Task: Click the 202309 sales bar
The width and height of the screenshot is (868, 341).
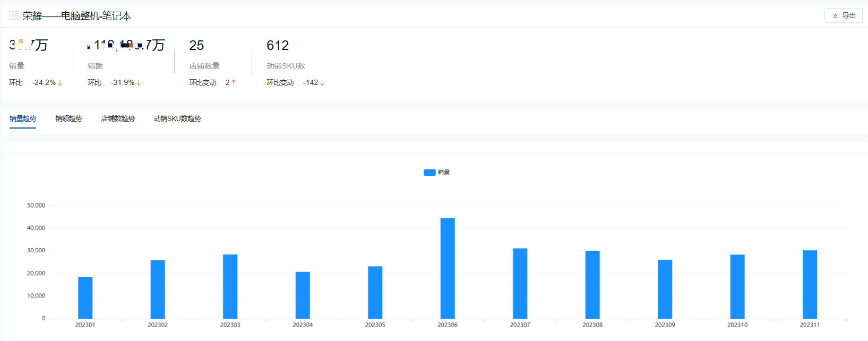Action: [x=665, y=289]
